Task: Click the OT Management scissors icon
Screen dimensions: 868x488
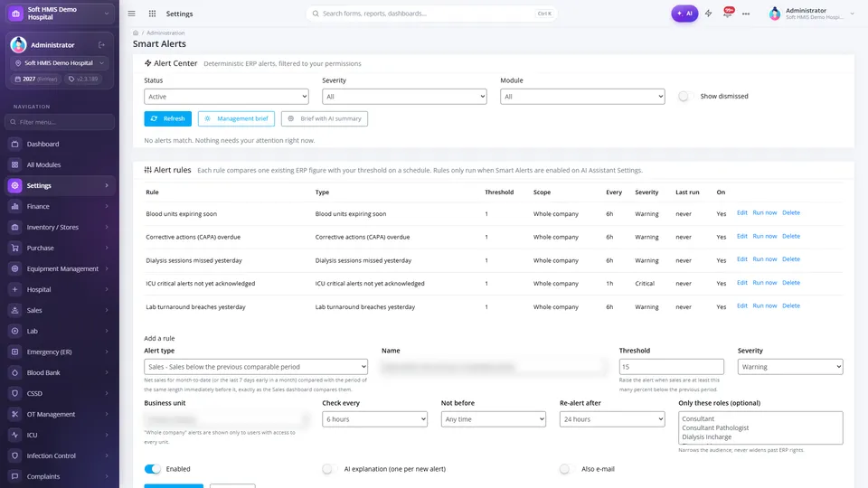Action: coord(15,414)
